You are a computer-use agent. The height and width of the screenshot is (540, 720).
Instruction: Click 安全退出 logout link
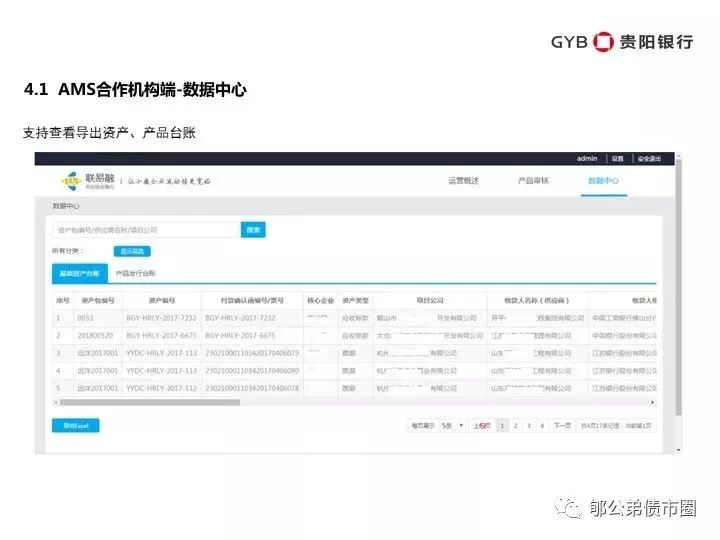point(648,158)
